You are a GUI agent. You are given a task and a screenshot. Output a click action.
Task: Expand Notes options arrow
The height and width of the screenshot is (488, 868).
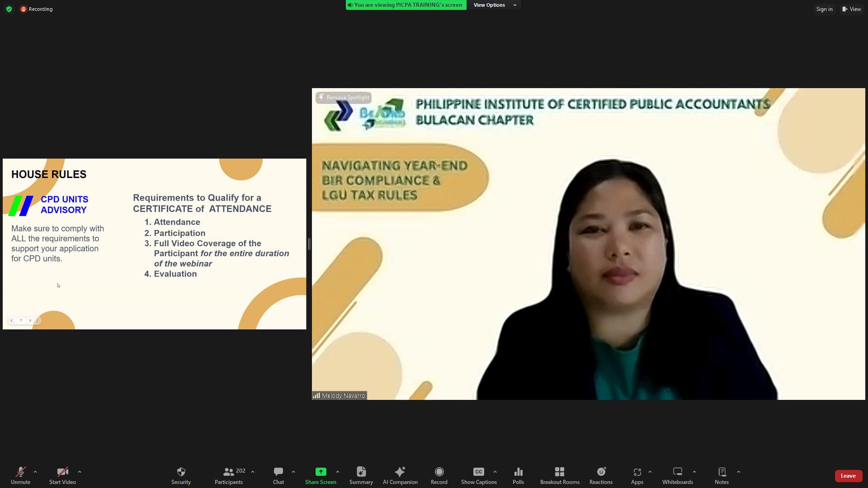[739, 472]
